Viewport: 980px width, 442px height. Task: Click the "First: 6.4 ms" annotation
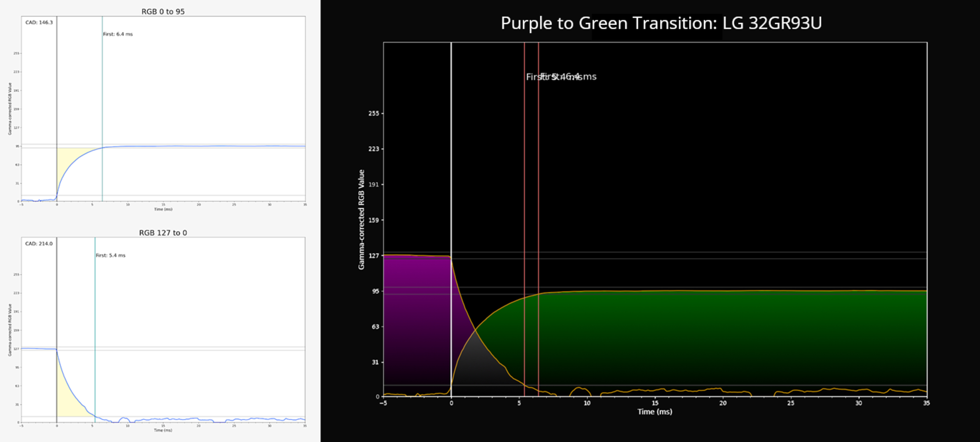[x=118, y=34]
